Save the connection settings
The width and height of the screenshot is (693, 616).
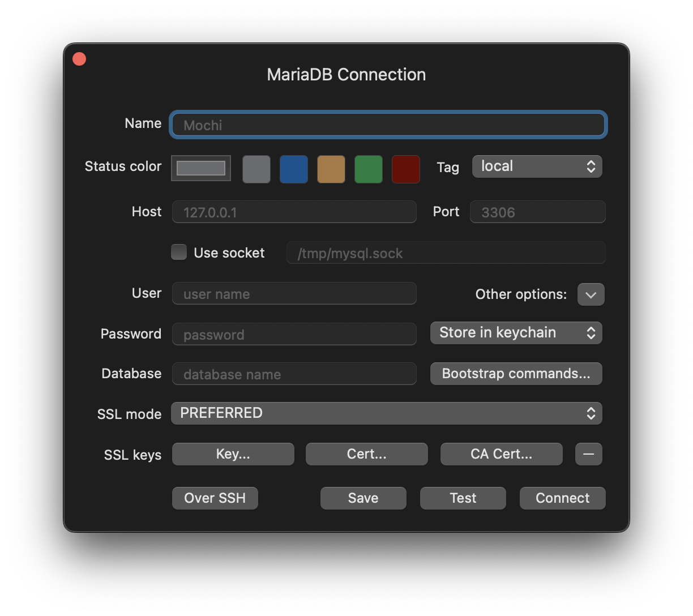(x=363, y=498)
